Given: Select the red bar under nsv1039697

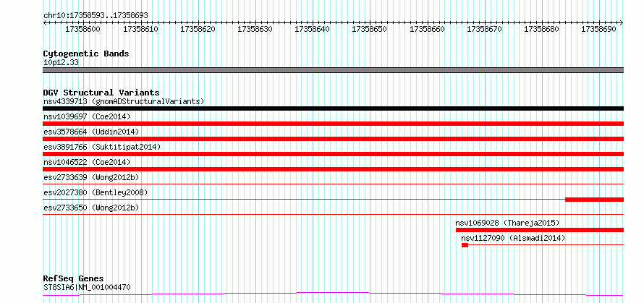Looking at the screenshot, I should point(334,124).
